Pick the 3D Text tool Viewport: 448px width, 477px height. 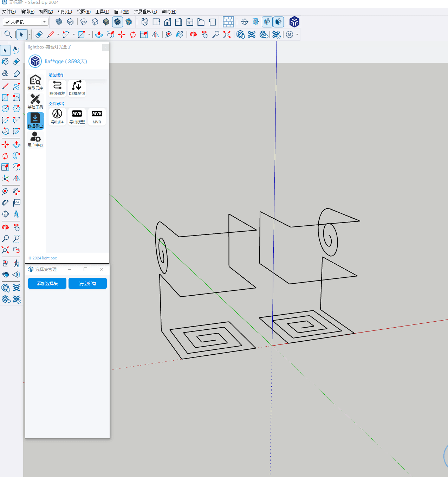[x=16, y=214]
